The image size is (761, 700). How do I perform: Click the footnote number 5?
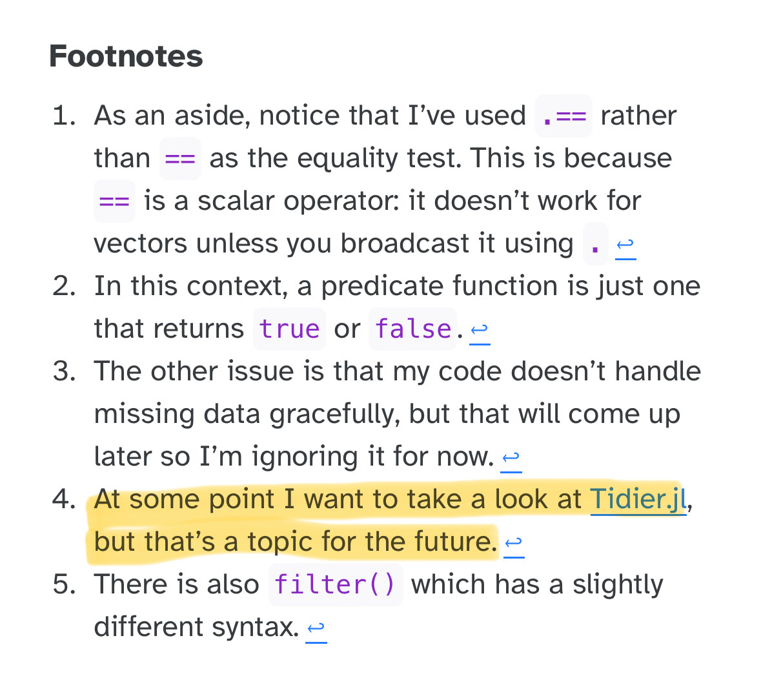tap(64, 584)
